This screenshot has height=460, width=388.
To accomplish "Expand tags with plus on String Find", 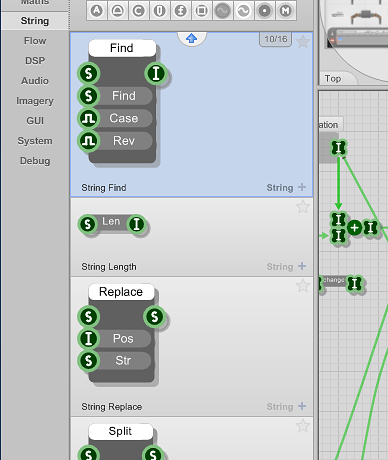I will pos(302,187).
